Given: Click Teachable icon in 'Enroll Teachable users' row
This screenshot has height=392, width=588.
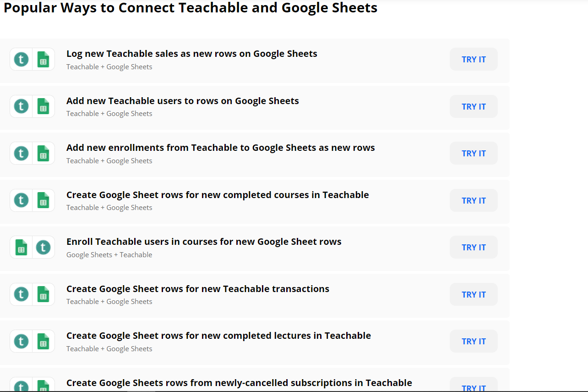Looking at the screenshot, I should coord(44,247).
